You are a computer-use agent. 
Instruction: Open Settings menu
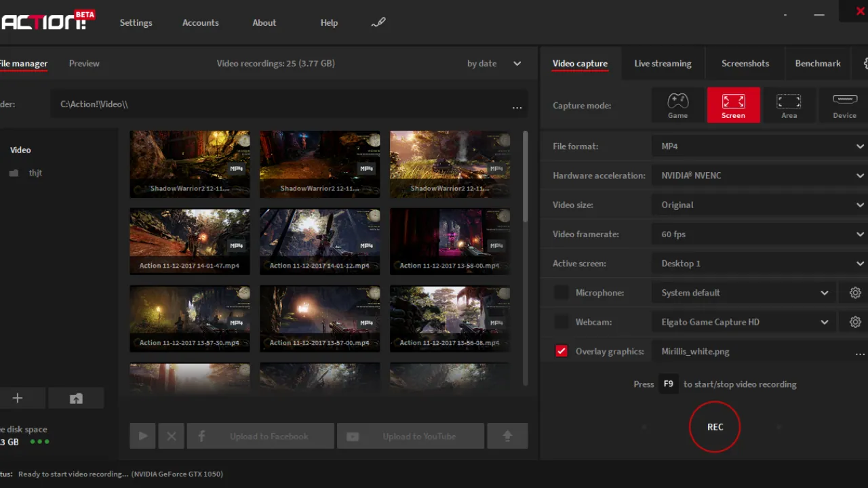[136, 22]
